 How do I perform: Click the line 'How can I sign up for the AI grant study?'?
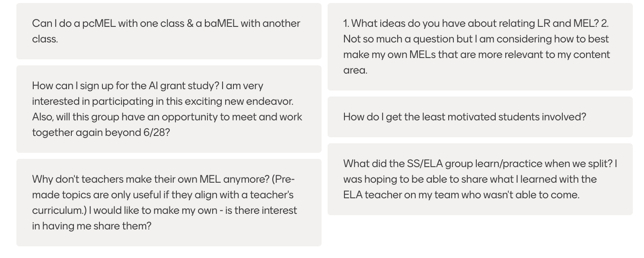click(x=126, y=86)
